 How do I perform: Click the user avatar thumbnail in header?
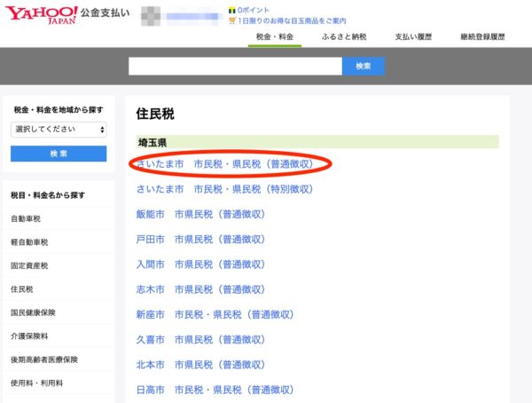(152, 16)
